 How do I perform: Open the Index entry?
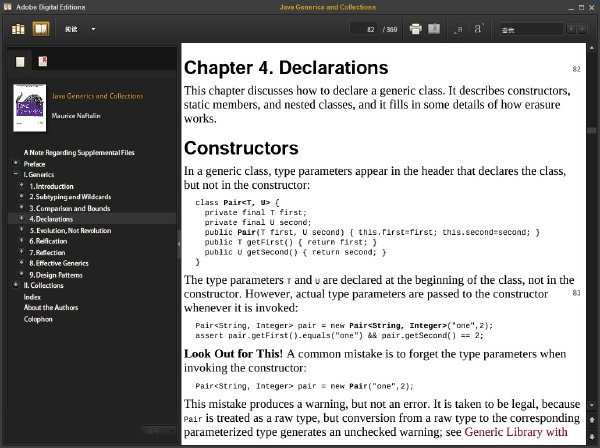(32, 297)
